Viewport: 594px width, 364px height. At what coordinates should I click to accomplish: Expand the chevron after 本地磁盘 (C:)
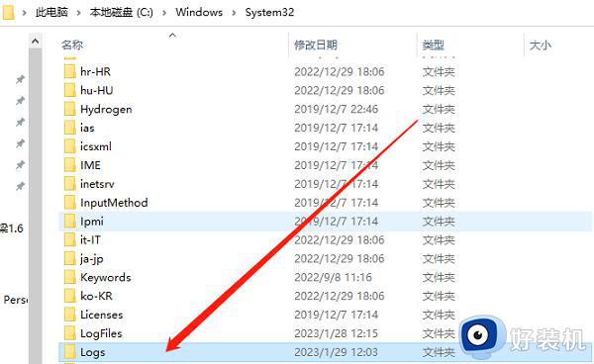coord(164,13)
